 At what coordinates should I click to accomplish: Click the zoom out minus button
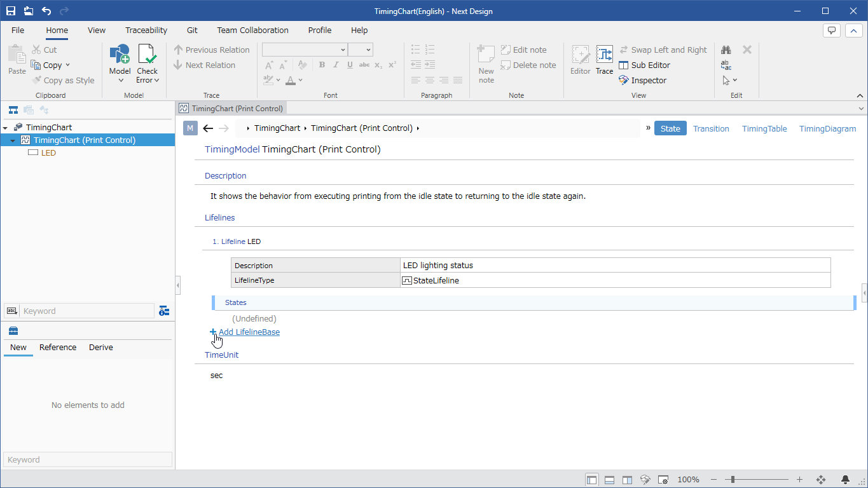(714, 480)
